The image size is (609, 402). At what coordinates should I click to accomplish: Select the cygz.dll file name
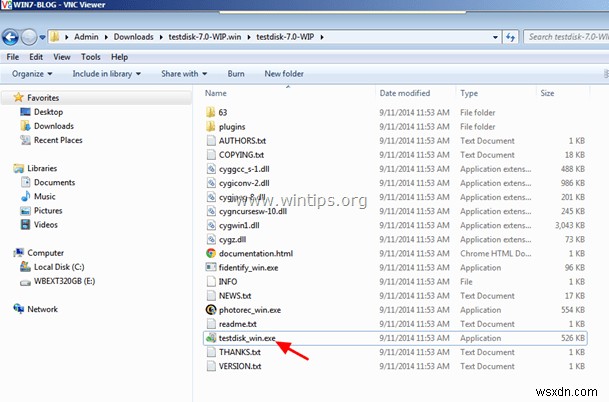click(x=232, y=240)
